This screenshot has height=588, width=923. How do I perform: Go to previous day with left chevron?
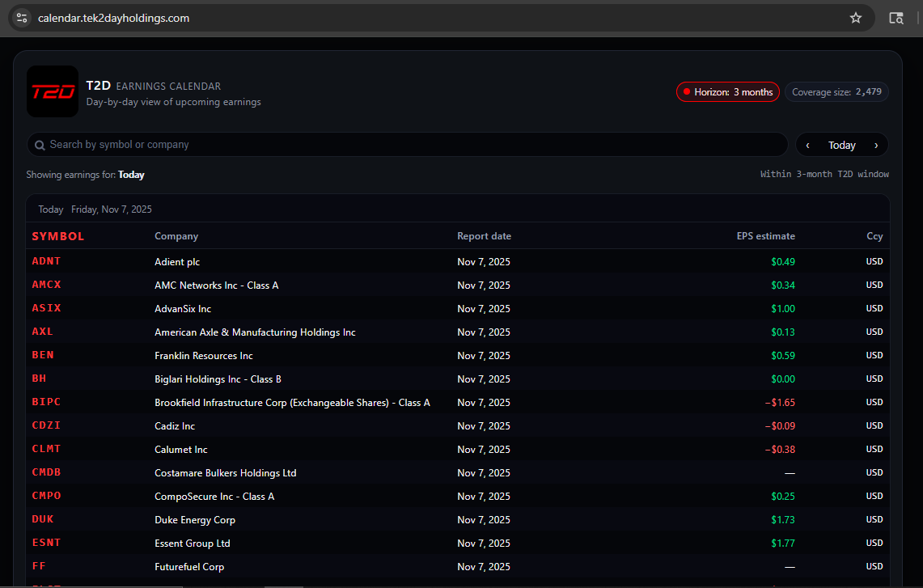[807, 145]
